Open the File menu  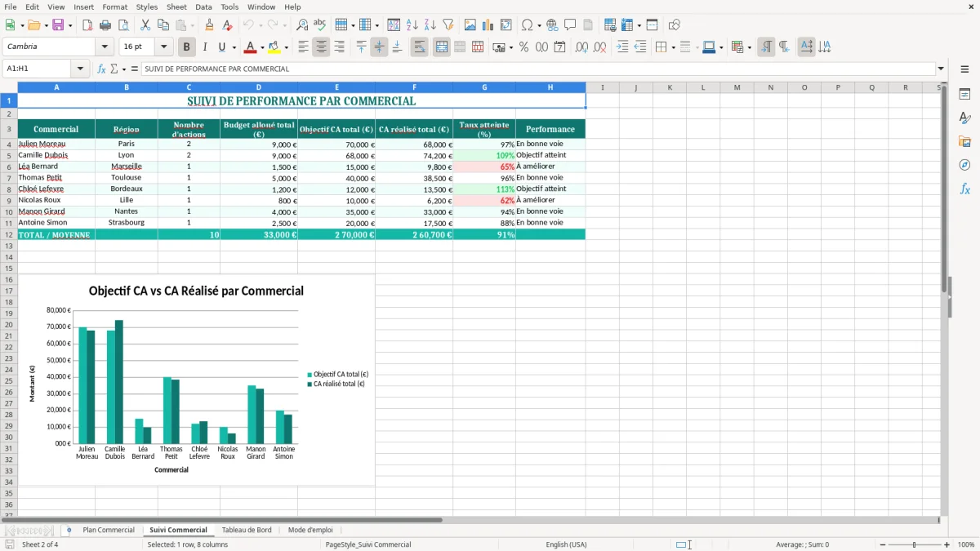click(11, 7)
